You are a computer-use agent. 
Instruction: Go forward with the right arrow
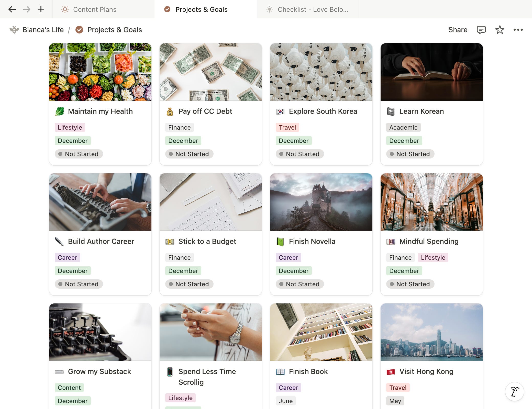pos(27,9)
